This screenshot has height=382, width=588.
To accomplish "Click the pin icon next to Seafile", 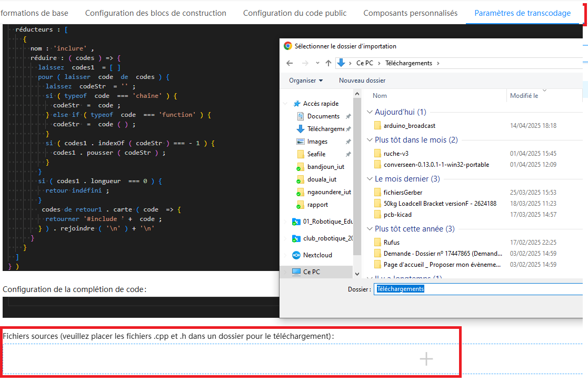I will [348, 154].
